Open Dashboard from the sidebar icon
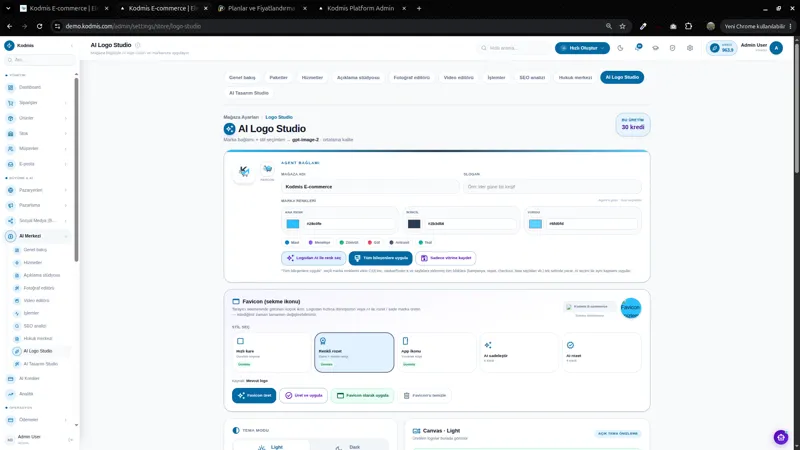The height and width of the screenshot is (450, 800). click(x=11, y=87)
